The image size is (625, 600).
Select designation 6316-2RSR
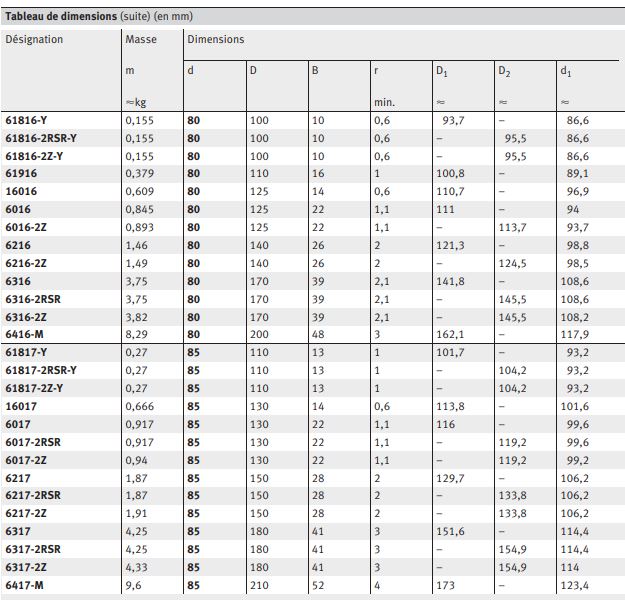click(x=33, y=299)
